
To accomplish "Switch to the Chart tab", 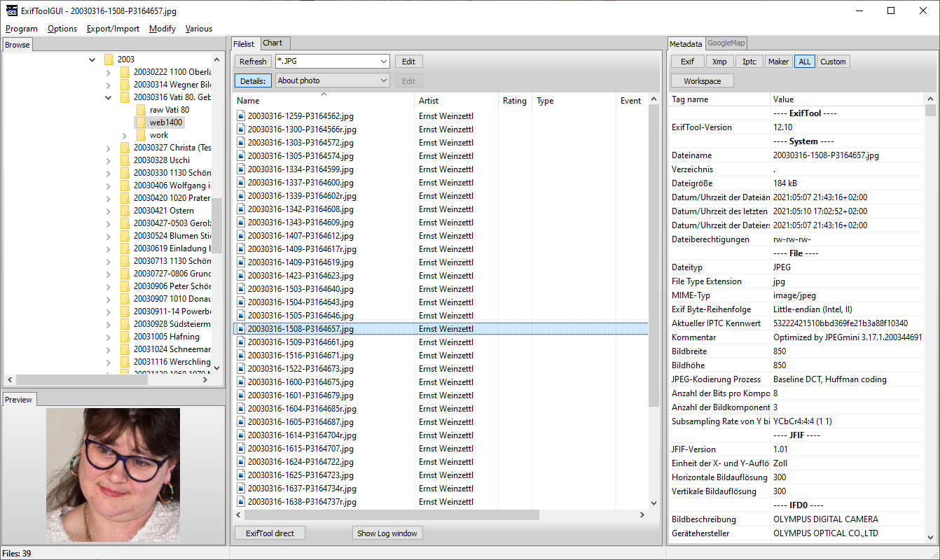I will 272,43.
